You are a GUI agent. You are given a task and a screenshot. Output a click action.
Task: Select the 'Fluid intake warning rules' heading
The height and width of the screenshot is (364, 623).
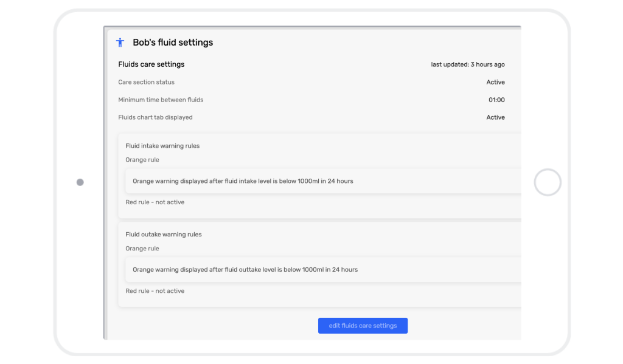pos(162,146)
